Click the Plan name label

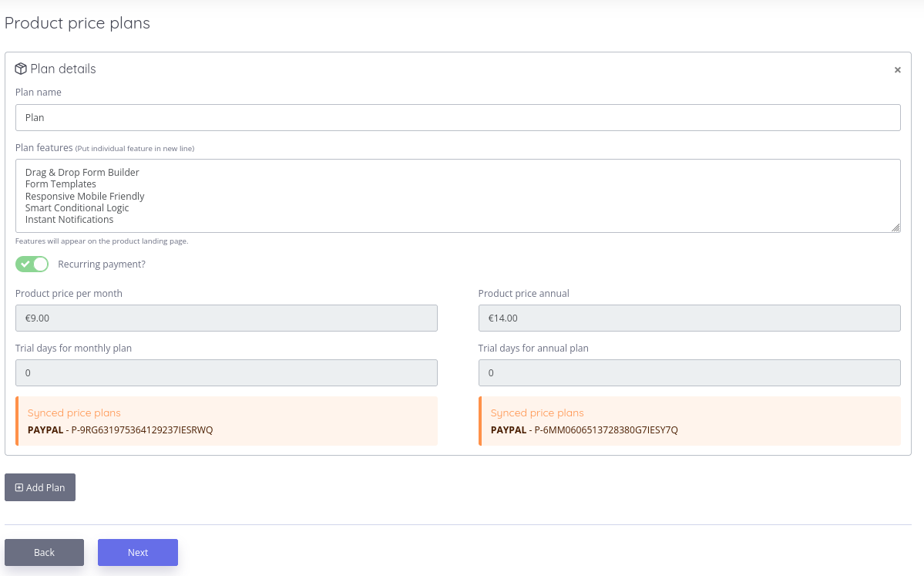pyautogui.click(x=39, y=92)
